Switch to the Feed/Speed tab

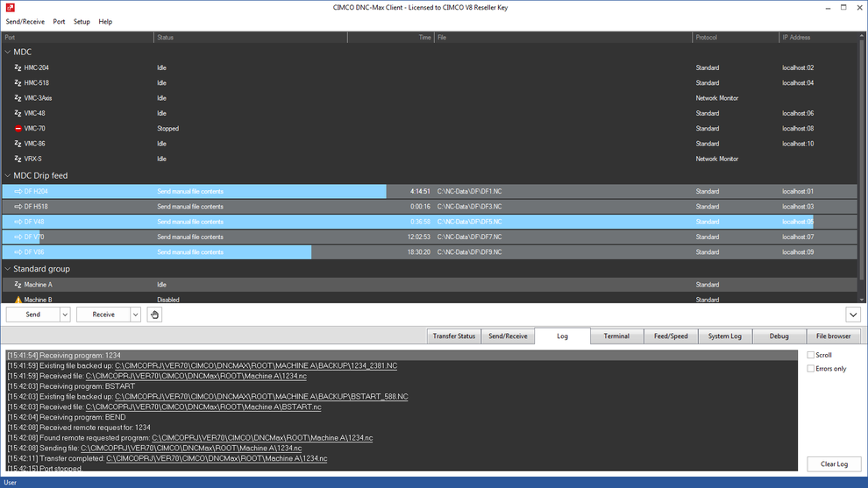point(671,336)
